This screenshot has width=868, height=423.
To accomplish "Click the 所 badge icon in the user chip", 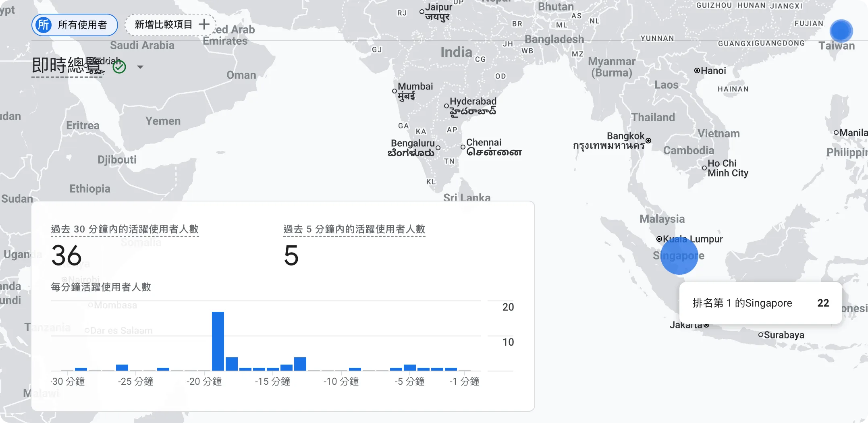I will (44, 25).
